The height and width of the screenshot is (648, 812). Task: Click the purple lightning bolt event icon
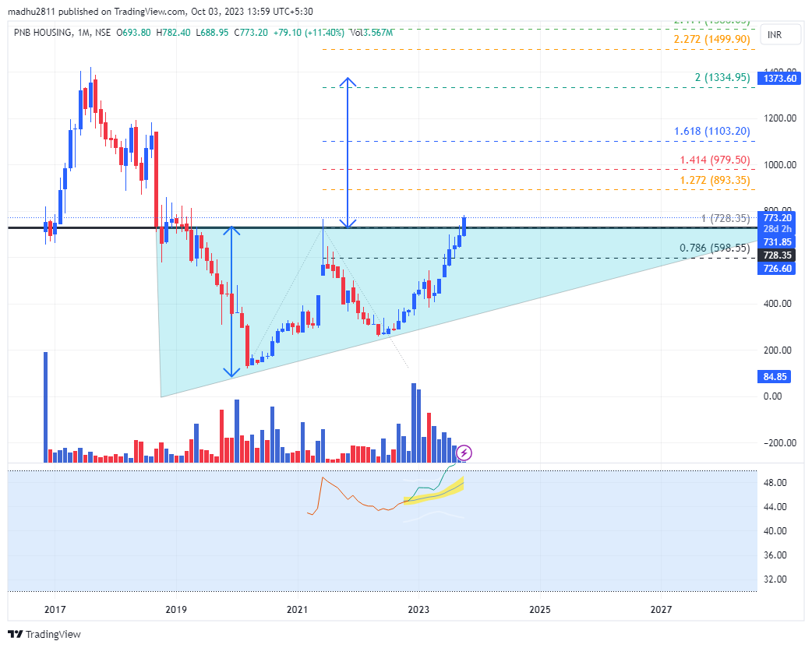pos(464,453)
